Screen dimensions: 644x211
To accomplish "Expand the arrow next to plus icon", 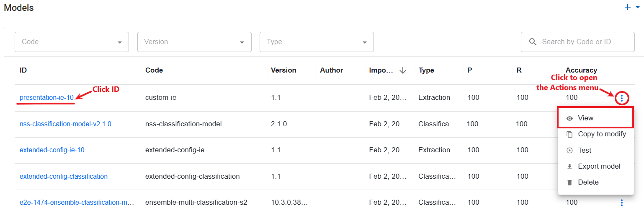I will point(637,8).
